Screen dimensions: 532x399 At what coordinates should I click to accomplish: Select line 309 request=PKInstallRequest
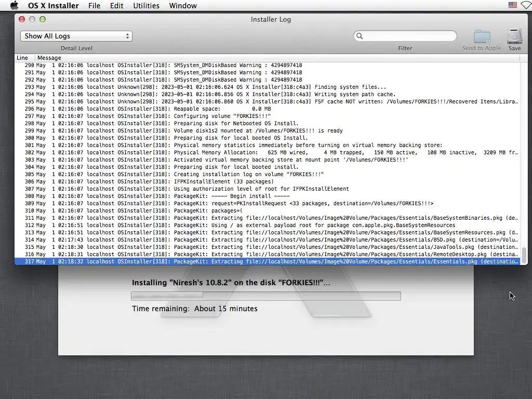pyautogui.click(x=267, y=204)
